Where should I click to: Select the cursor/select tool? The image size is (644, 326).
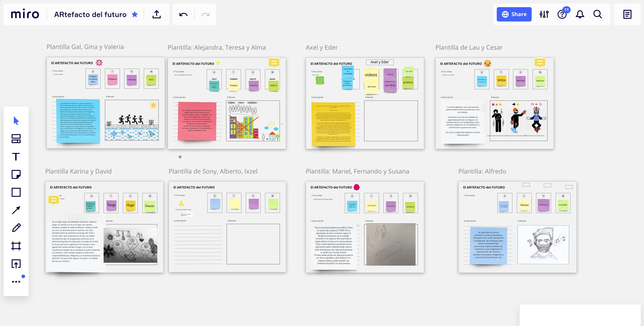16,121
